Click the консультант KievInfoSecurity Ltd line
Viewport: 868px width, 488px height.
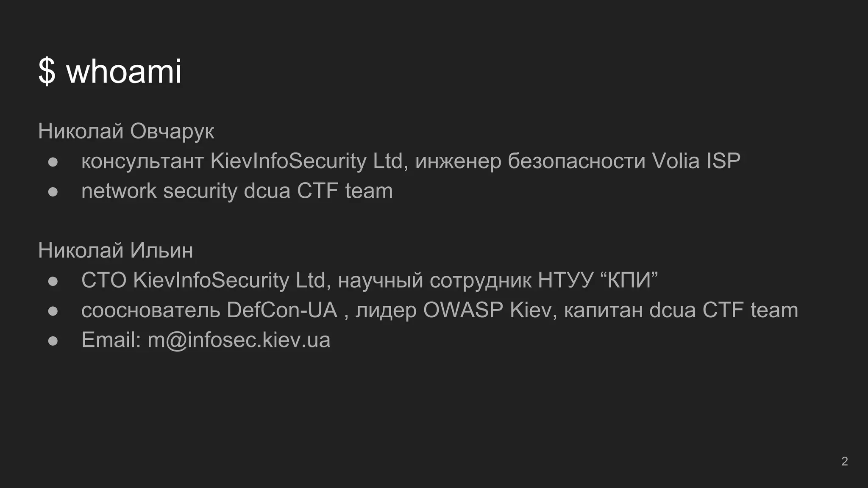tap(411, 161)
